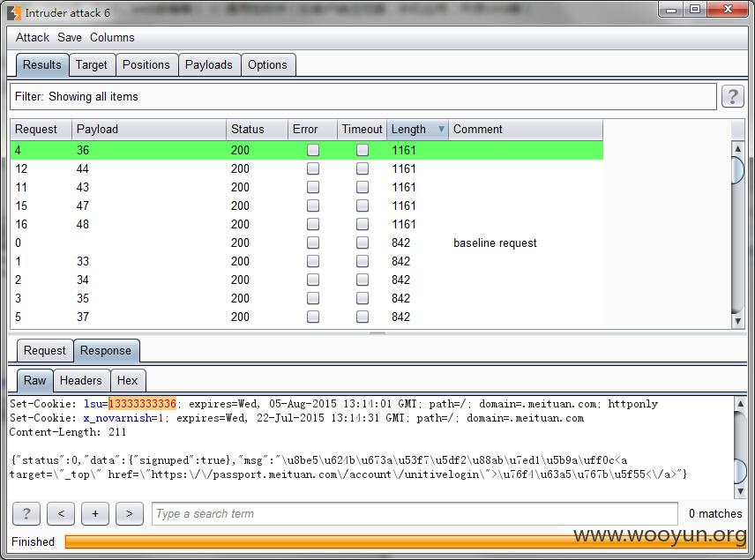Switch to the Positions tab
Viewport: 755px width, 560px height.
146,64
